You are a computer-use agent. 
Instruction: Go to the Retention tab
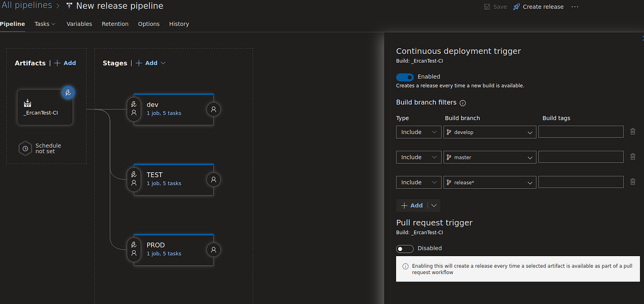(x=115, y=24)
